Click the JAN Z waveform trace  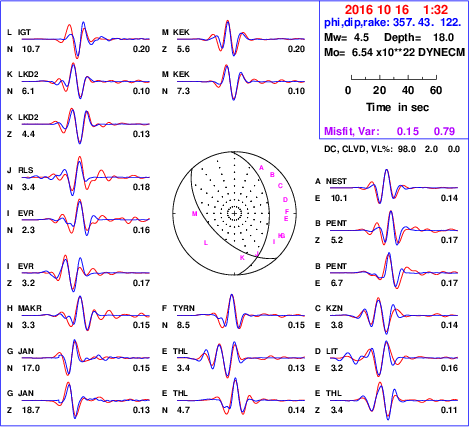(86, 400)
